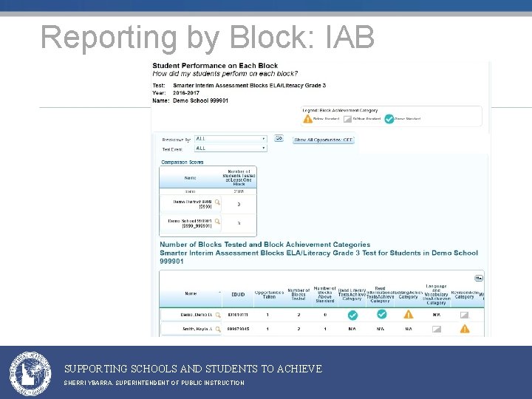Click the Read Literary Texts column header
Image resolution: width=532 pixels, height=399 pixels.
pyautogui.click(x=352, y=295)
